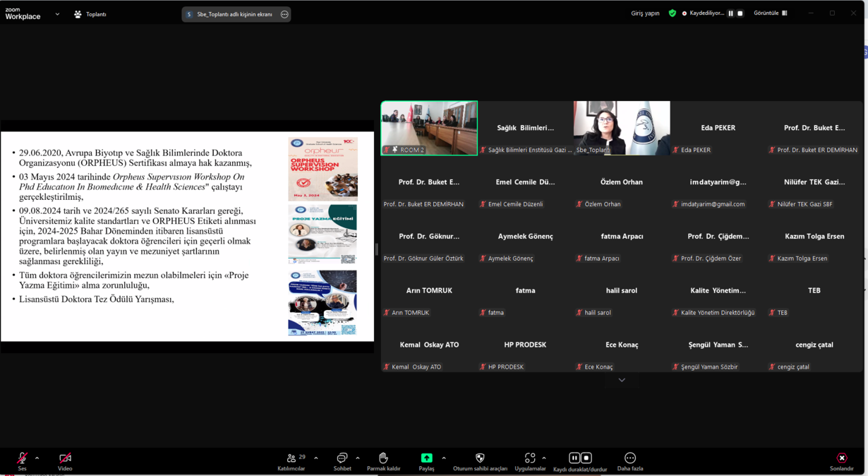Open options for Sbe_Toplantı shared screen
Screen dimensions: 868x476
click(x=284, y=14)
